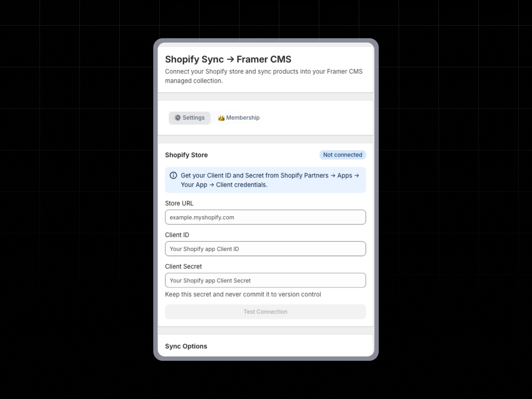This screenshot has width=532, height=399.
Task: Click the example.myshopify.com placeholder text
Action: coord(201,217)
